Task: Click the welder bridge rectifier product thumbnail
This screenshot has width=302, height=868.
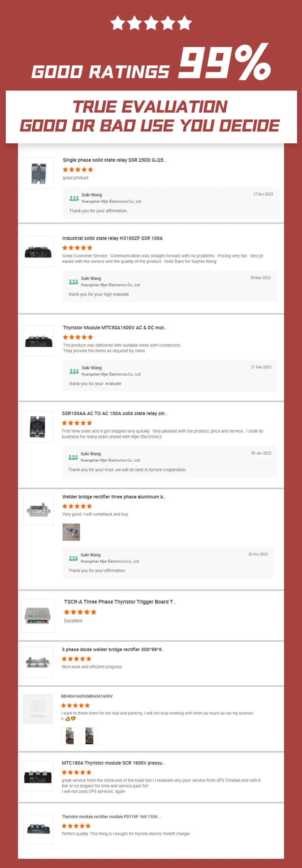Action: click(x=38, y=510)
